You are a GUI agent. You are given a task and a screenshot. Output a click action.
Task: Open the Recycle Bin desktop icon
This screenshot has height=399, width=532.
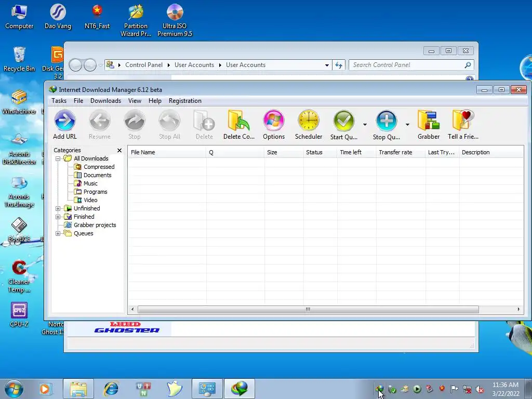click(19, 59)
